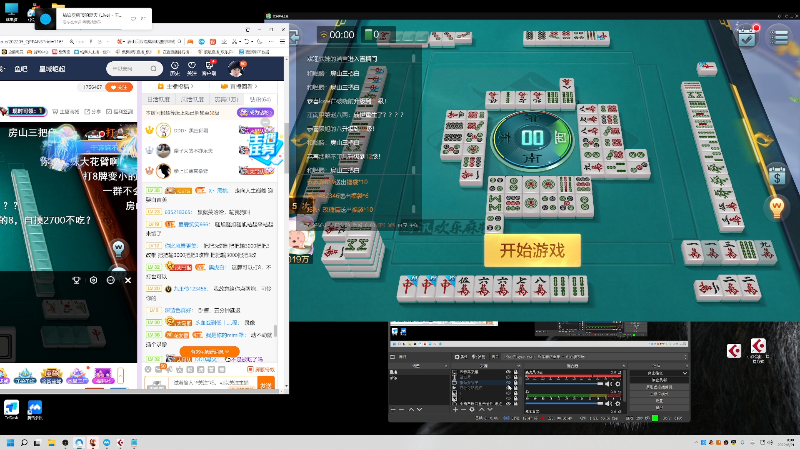Screen dimensions: 800x450
Task: Click the 滤镜 filters button in the OBS source toolbar
Action: [478, 357]
